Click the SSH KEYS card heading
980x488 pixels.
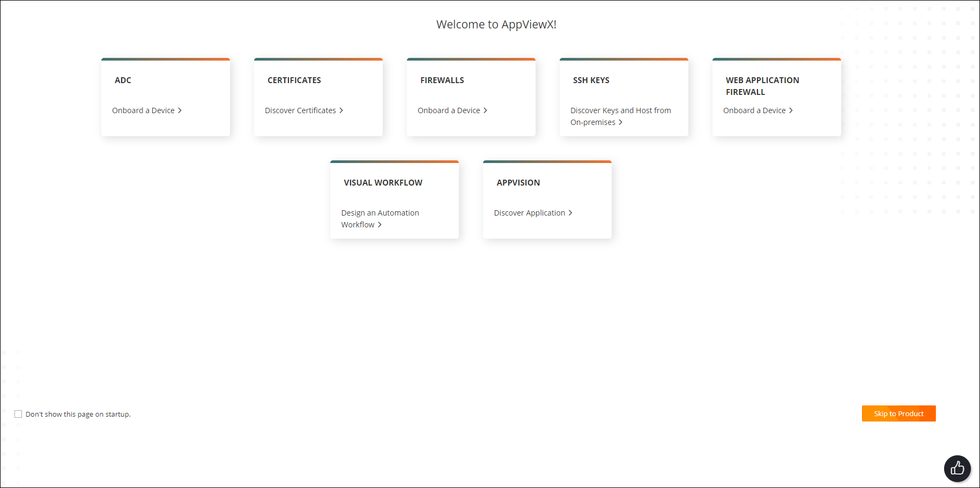591,80
